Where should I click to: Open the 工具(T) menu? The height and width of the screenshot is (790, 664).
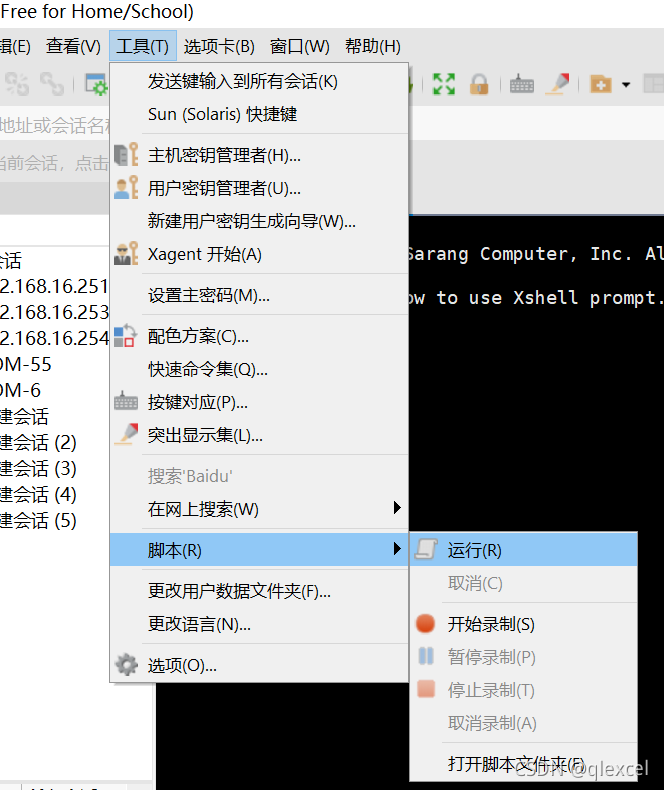(x=143, y=46)
